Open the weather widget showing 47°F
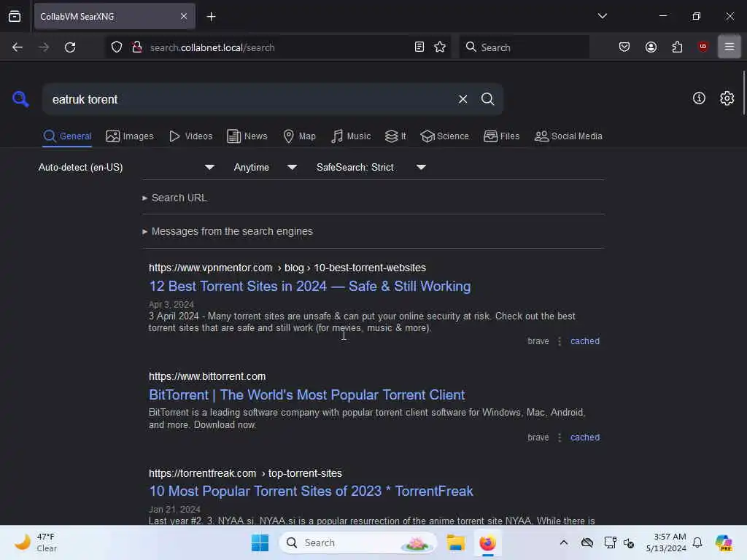 (36, 542)
